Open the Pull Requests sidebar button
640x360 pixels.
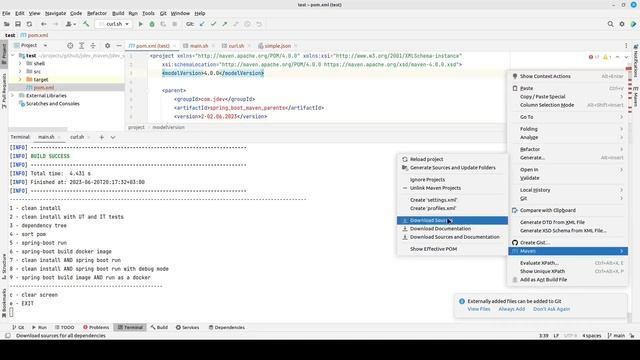[x=4, y=91]
